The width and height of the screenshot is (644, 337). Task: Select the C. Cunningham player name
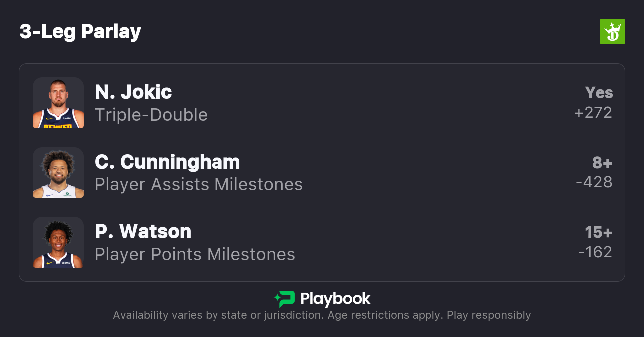(167, 162)
